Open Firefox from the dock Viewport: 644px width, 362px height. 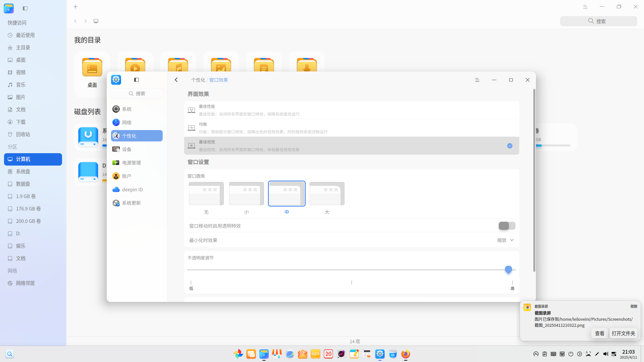tap(406, 354)
